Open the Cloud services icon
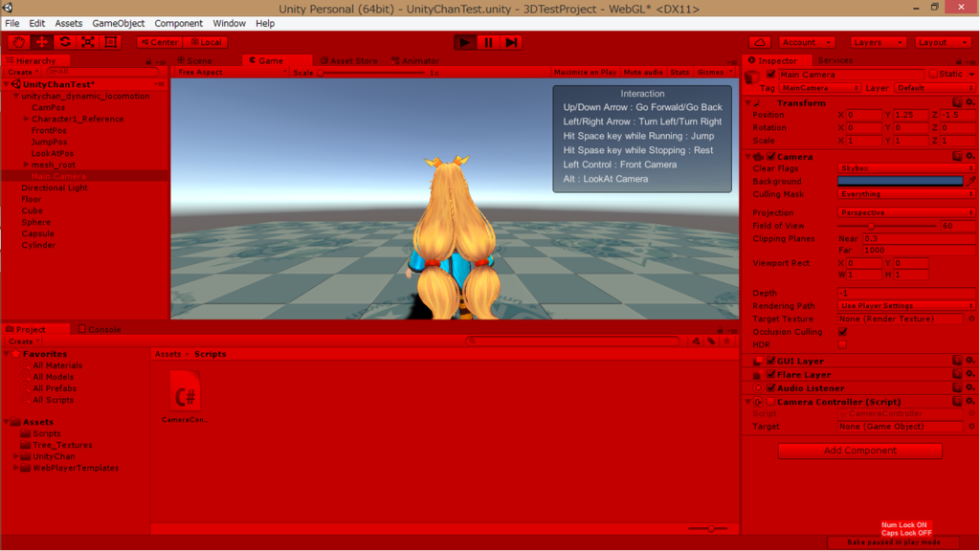The width and height of the screenshot is (980, 551). (760, 42)
